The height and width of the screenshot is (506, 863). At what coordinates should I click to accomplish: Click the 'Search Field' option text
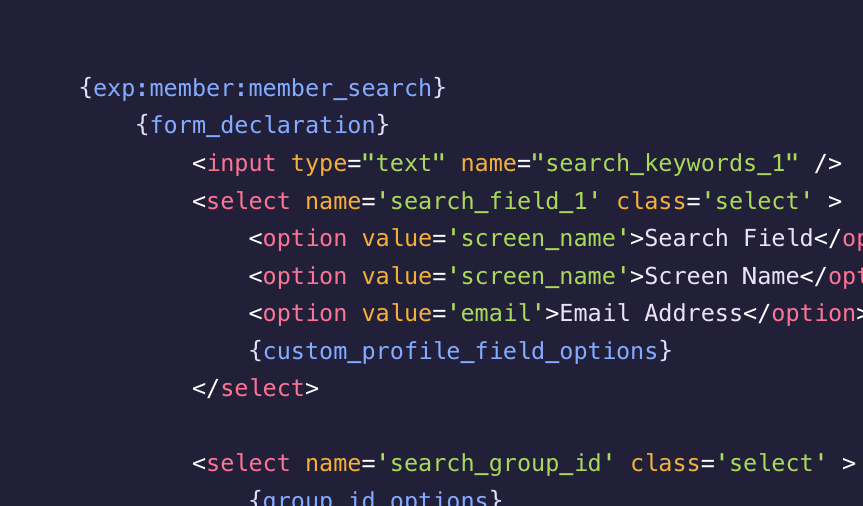pos(728,238)
